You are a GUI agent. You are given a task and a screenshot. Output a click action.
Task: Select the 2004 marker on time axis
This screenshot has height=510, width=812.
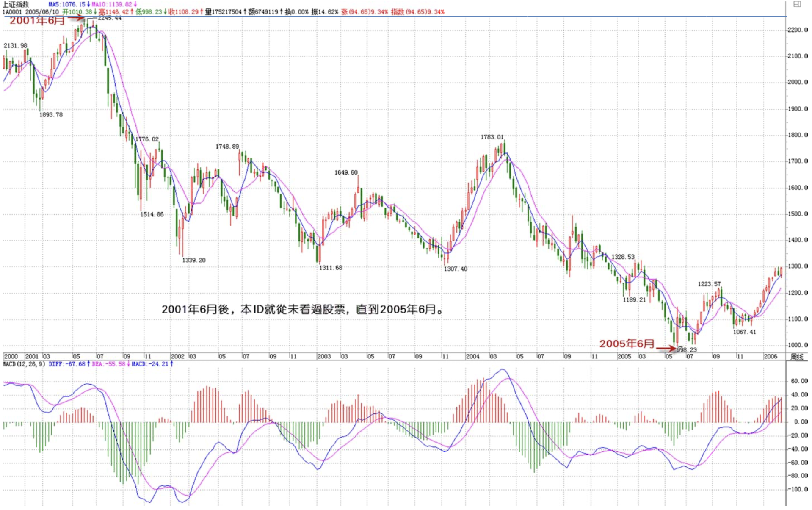[472, 356]
